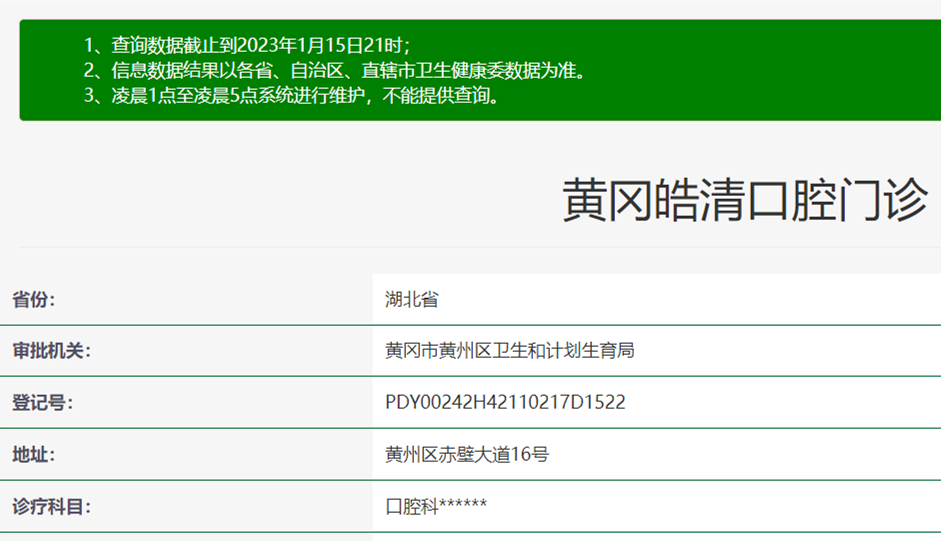Select the province value 湖北省
Image resolution: width=941 pixels, height=541 pixels.
(x=411, y=299)
